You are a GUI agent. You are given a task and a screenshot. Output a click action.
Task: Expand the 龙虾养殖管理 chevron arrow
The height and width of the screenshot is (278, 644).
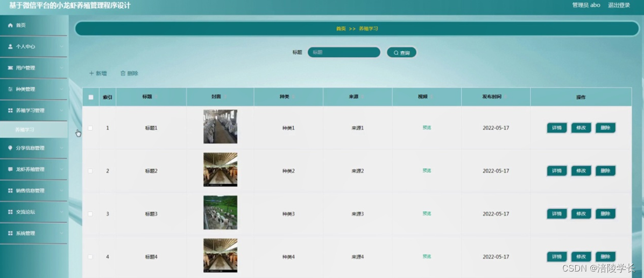[62, 169]
